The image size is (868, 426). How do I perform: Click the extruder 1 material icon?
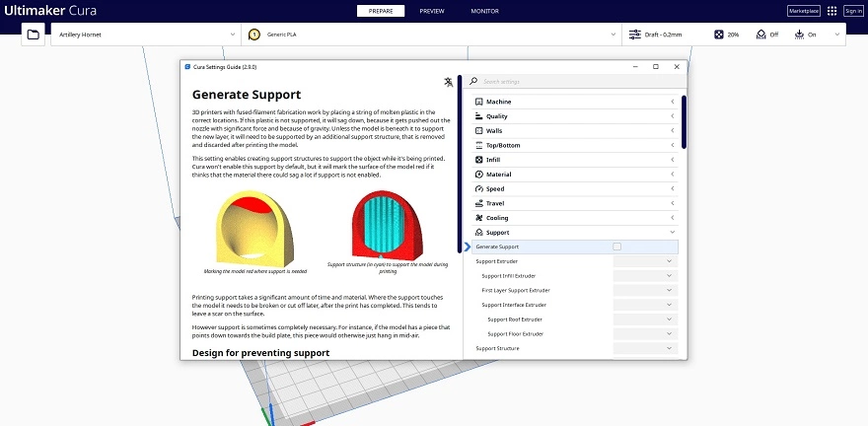pos(254,35)
